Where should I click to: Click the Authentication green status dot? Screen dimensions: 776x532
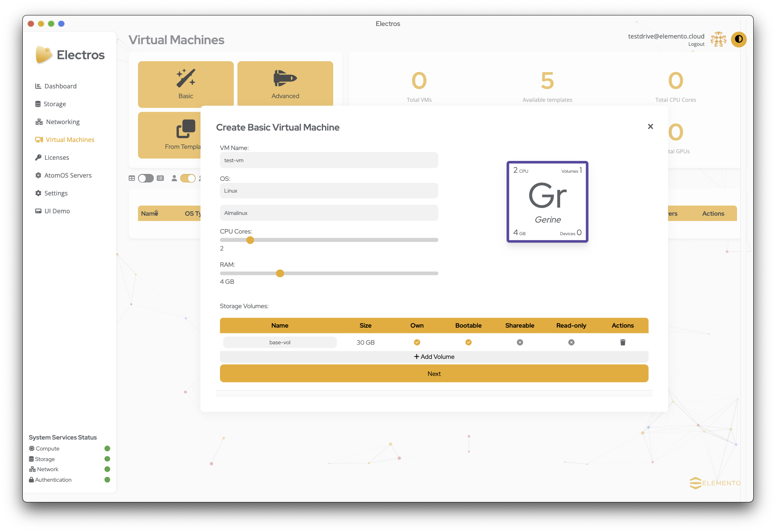click(107, 480)
